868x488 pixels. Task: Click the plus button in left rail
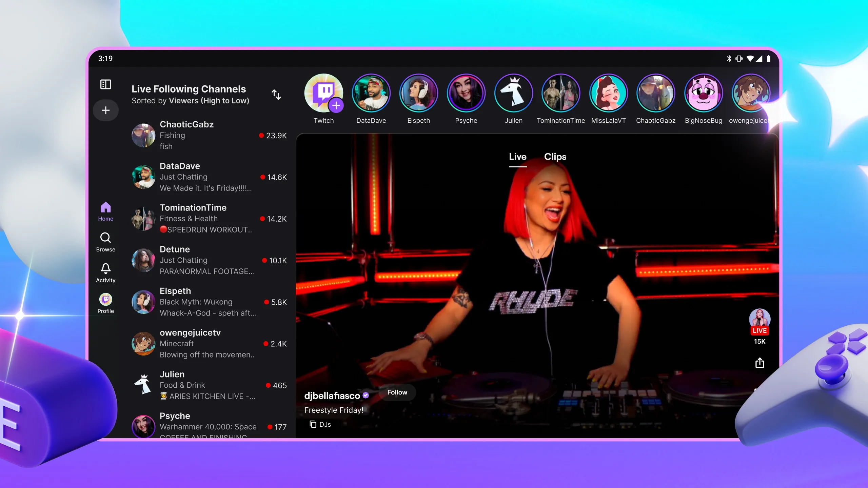tap(105, 110)
